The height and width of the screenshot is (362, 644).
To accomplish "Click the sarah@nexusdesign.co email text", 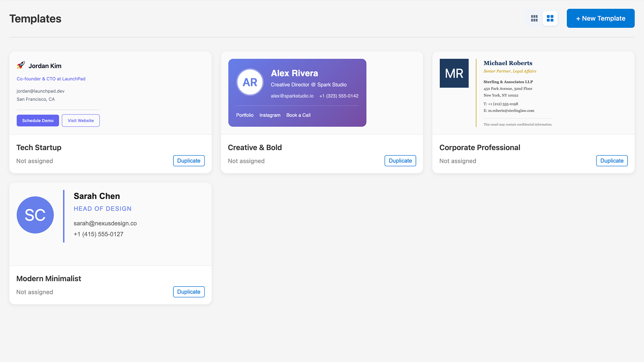I will coord(105,223).
